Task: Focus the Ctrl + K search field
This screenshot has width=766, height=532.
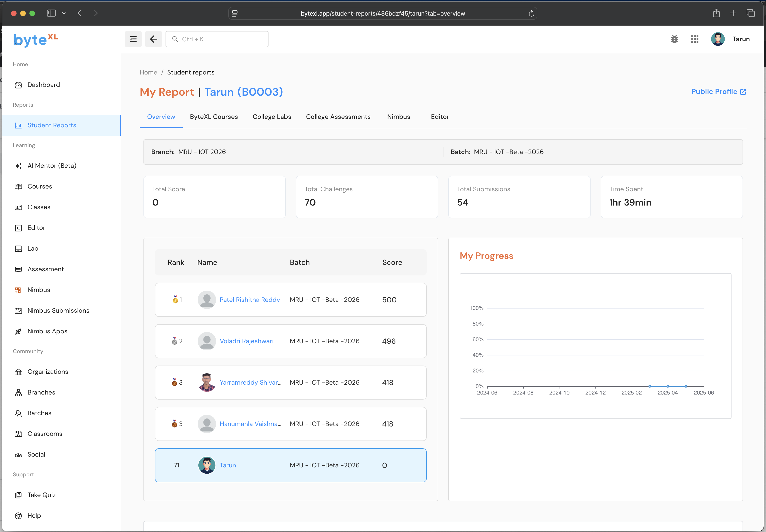Action: (x=222, y=39)
